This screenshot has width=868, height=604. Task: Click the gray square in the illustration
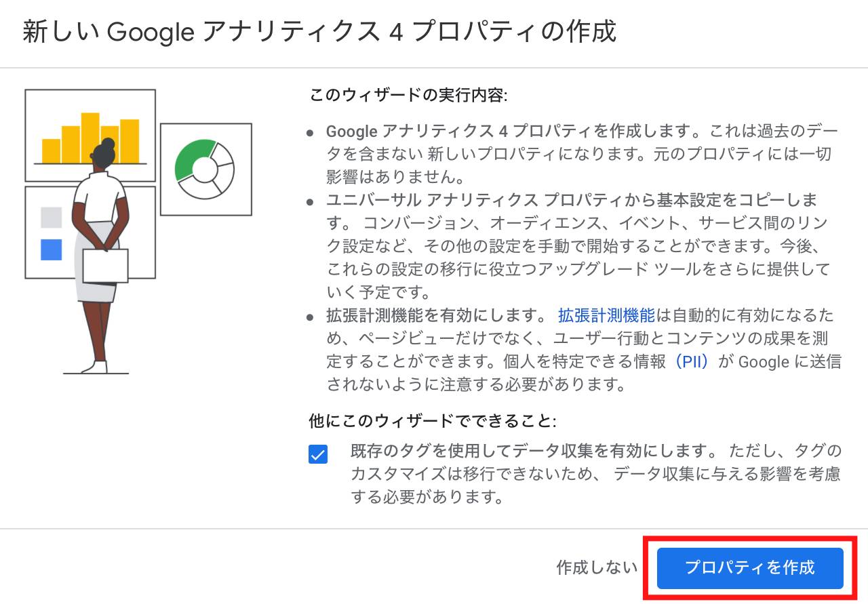[52, 218]
